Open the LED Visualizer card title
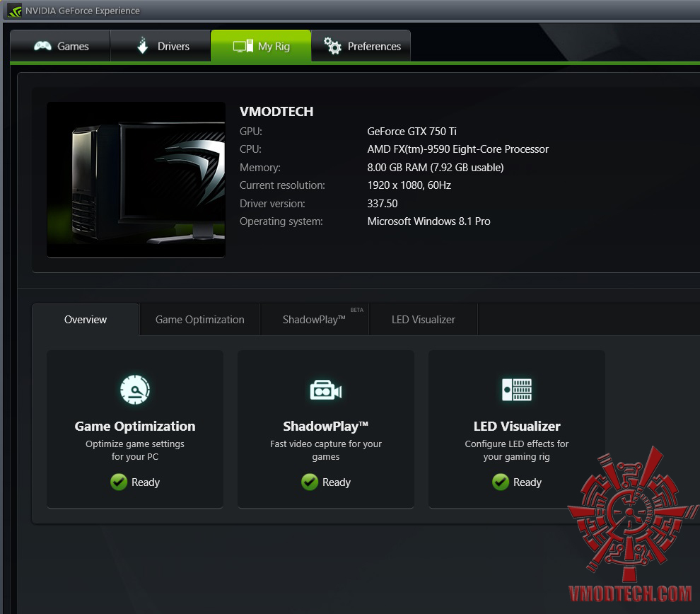700x614 pixels. tap(517, 427)
